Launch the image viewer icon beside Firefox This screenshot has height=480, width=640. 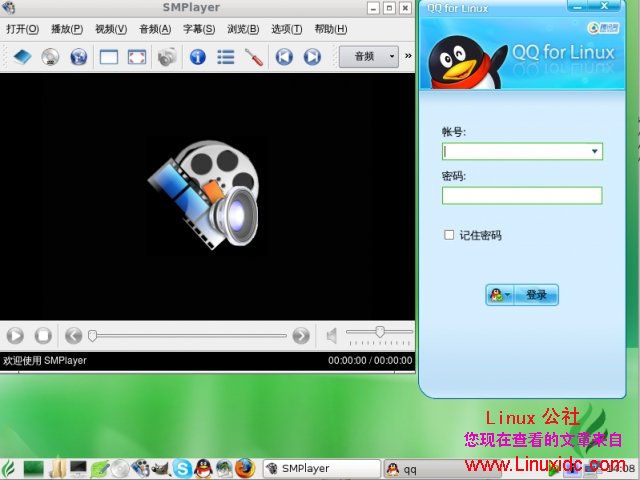coord(224,469)
